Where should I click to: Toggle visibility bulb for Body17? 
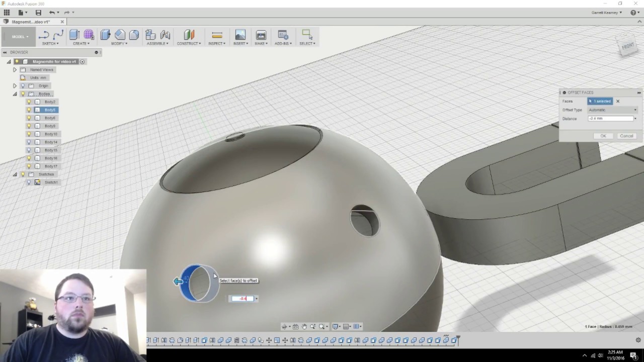coord(29,166)
